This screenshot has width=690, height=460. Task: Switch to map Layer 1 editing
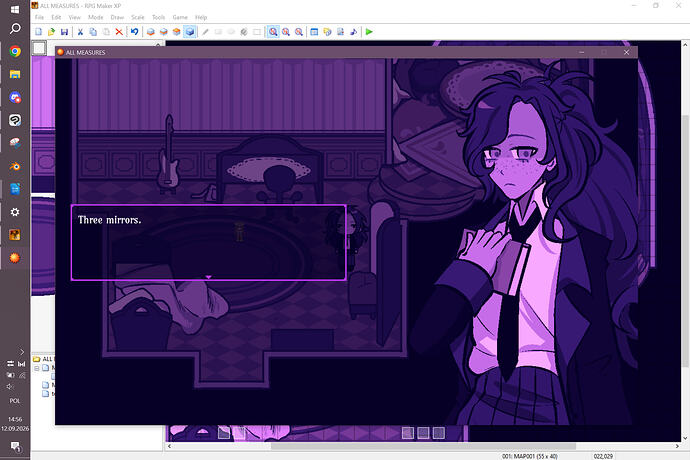click(x=150, y=32)
